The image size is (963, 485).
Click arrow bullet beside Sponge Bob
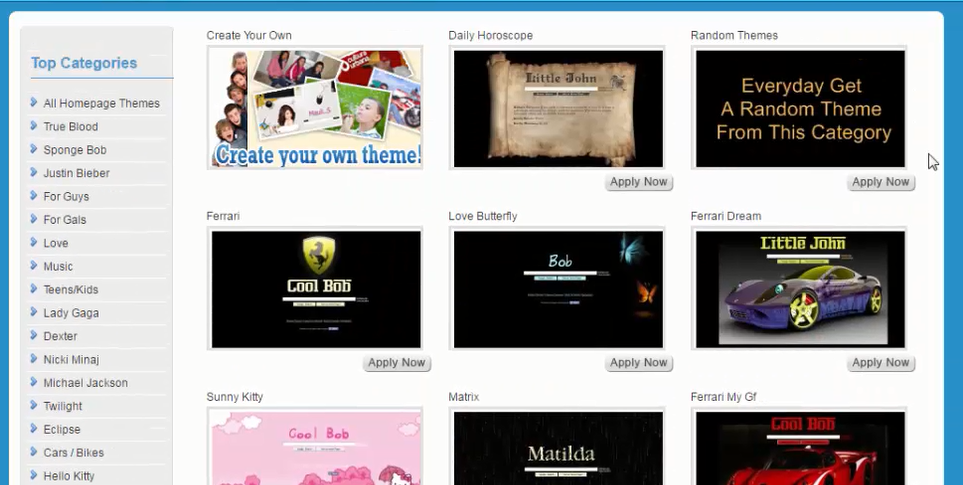(34, 149)
